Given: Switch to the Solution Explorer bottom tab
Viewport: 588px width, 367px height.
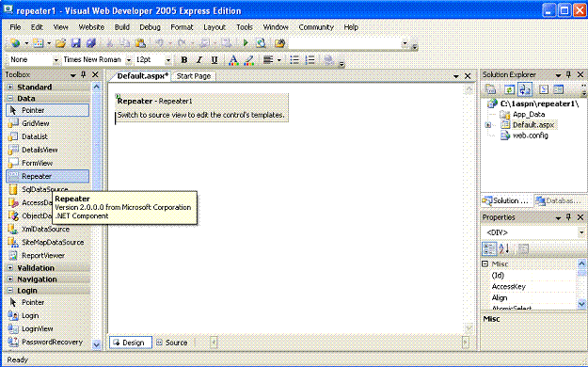Looking at the screenshot, I should coord(506,200).
